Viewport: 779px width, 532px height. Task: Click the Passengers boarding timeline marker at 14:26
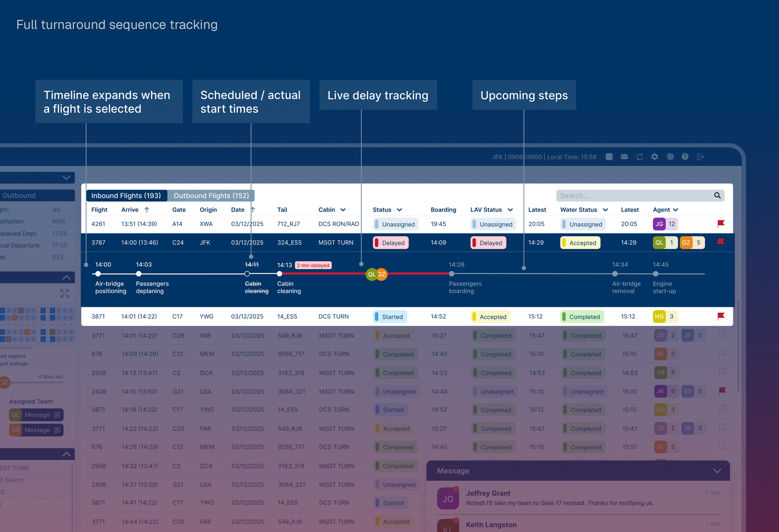pos(451,274)
